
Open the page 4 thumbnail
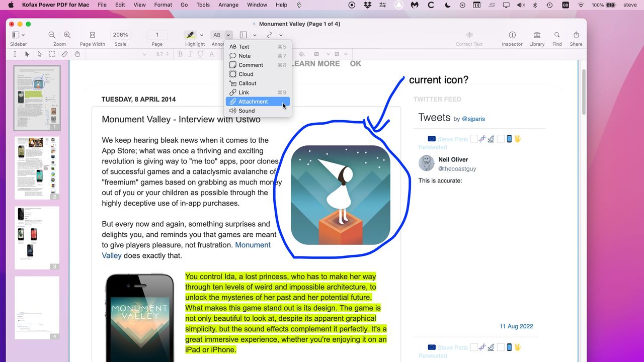click(x=37, y=308)
